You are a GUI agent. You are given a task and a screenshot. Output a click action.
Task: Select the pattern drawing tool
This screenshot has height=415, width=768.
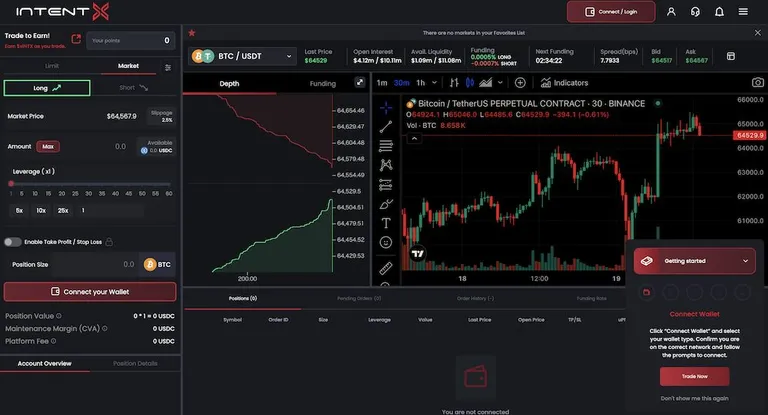386,165
